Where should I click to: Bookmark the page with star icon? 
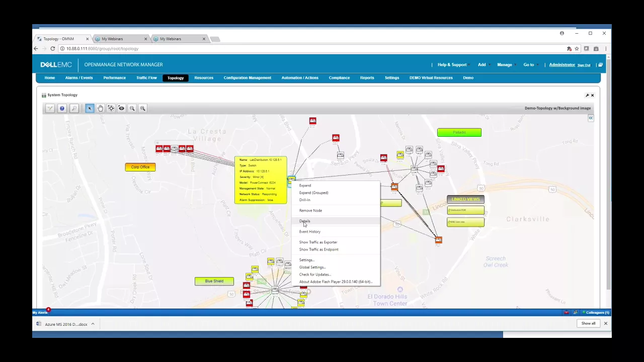pos(577,49)
